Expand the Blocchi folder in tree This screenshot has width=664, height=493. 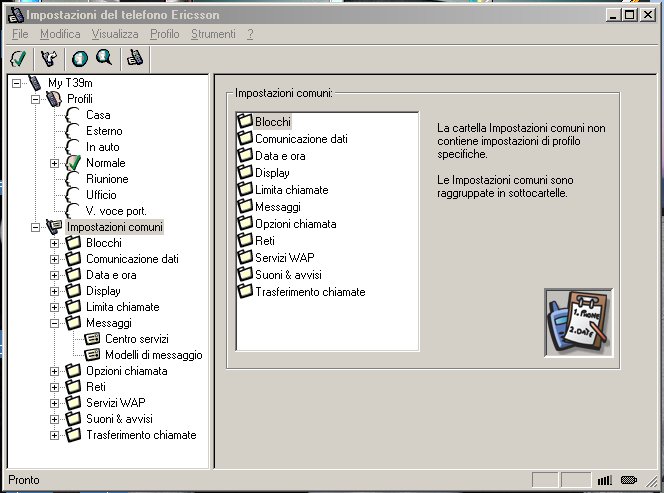[x=54, y=243]
